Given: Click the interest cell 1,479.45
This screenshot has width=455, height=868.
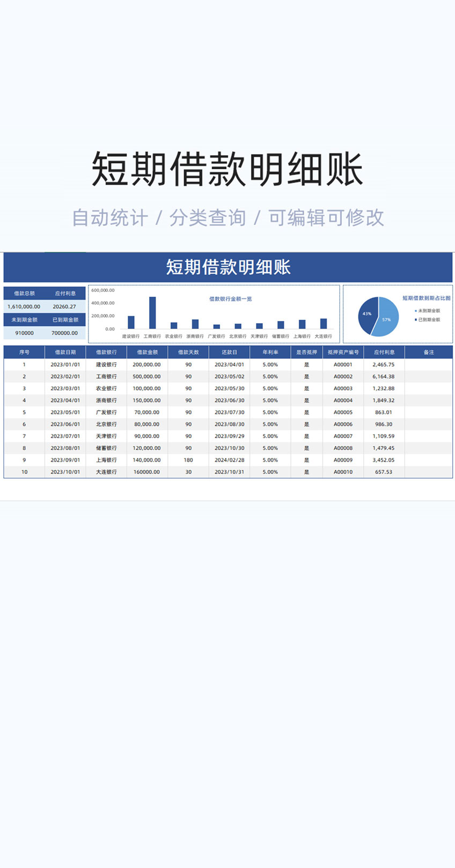Looking at the screenshot, I should (x=384, y=448).
